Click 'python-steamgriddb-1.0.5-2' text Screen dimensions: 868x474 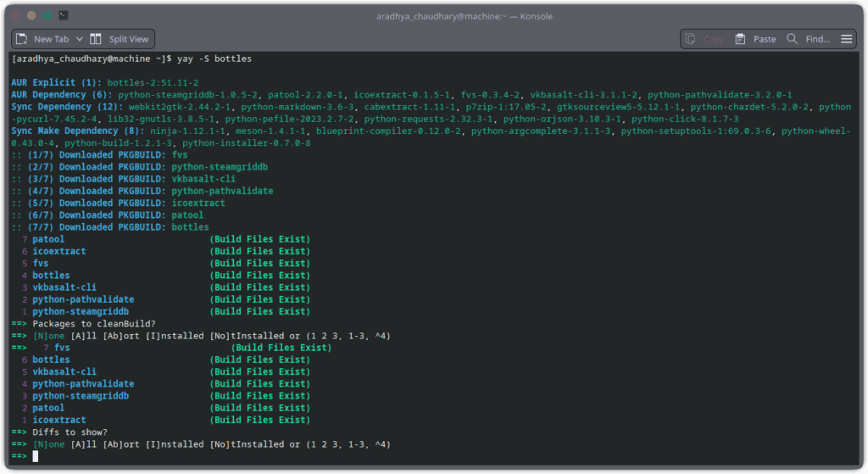pos(187,95)
